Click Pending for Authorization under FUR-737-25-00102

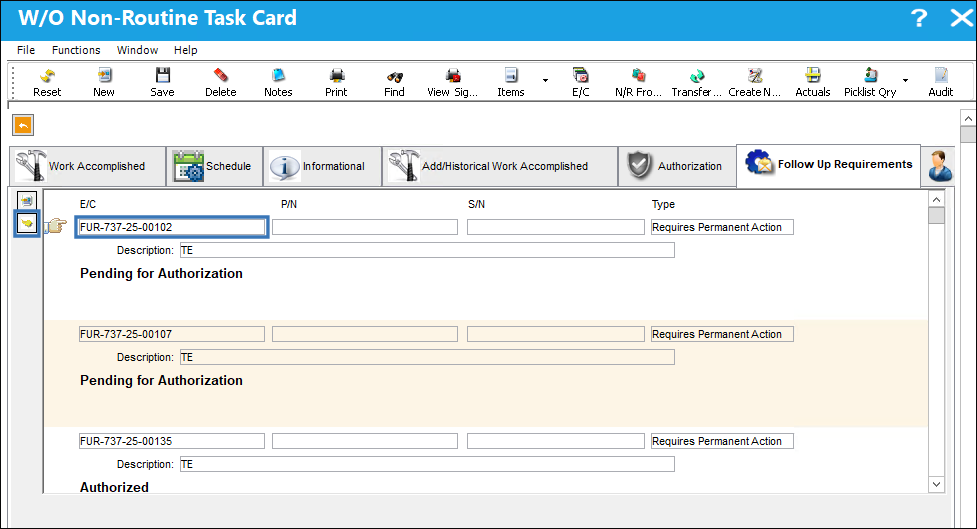(x=161, y=274)
